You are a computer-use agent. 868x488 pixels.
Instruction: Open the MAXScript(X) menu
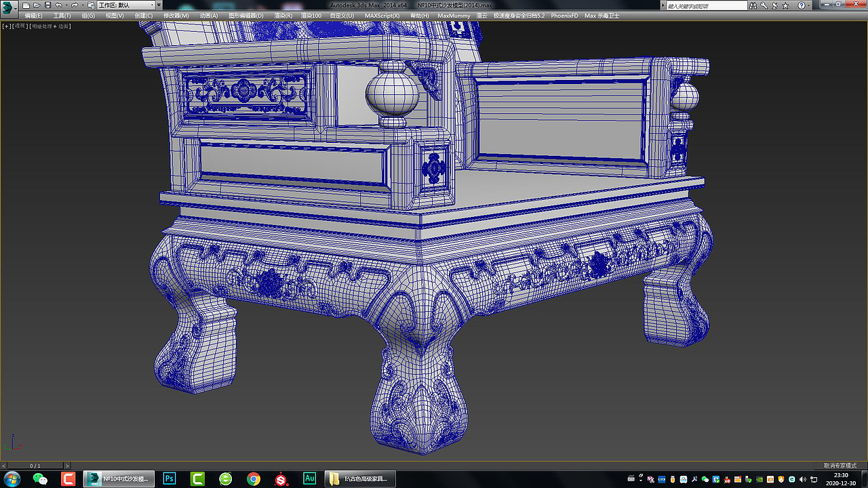pos(382,16)
